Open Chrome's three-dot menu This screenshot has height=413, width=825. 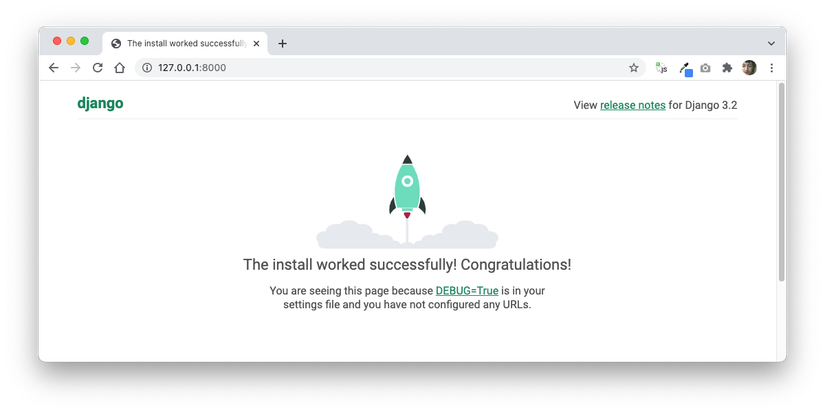(771, 68)
